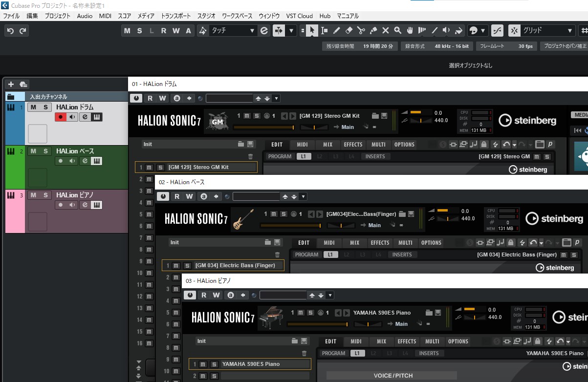Click the trash icon in the HALion ドラム program list
This screenshot has height=382, width=588.
(x=251, y=156)
